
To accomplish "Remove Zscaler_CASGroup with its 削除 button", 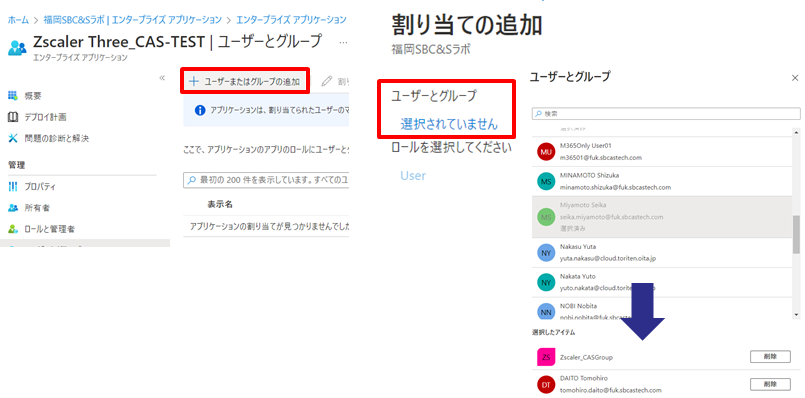I will click(770, 356).
